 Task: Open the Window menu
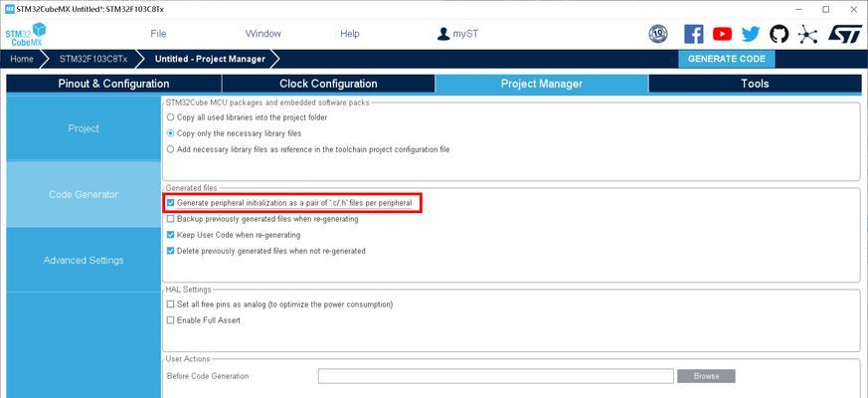pyautogui.click(x=262, y=34)
